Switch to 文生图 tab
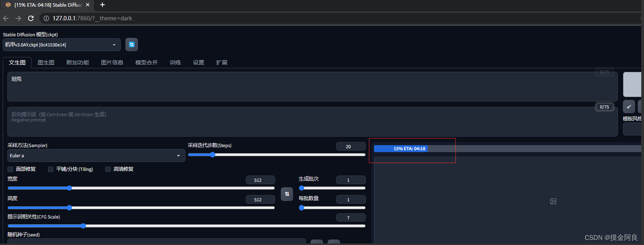 pos(17,62)
